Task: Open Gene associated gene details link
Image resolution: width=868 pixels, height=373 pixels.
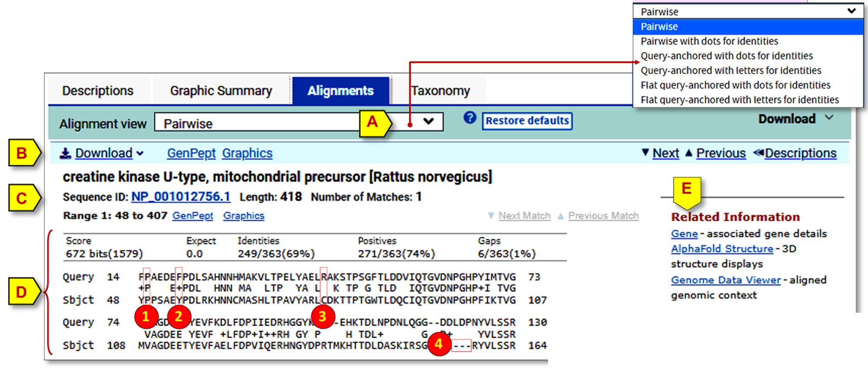Action: [x=684, y=234]
